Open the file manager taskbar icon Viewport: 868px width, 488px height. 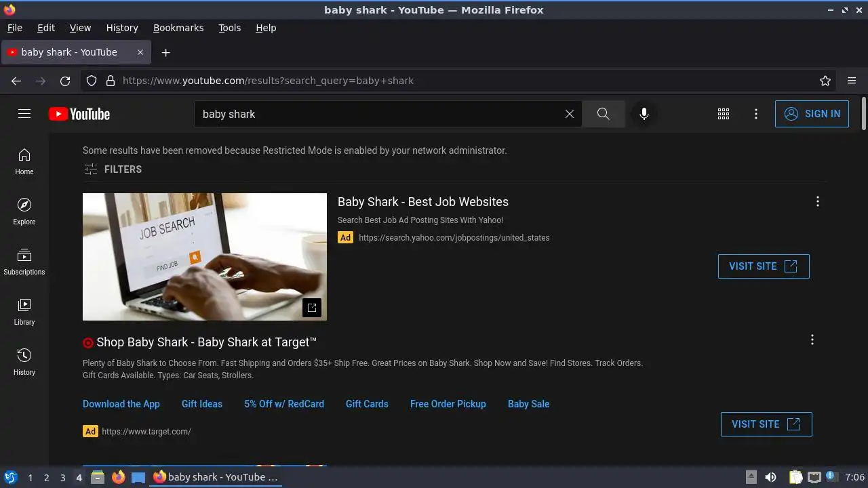click(97, 477)
